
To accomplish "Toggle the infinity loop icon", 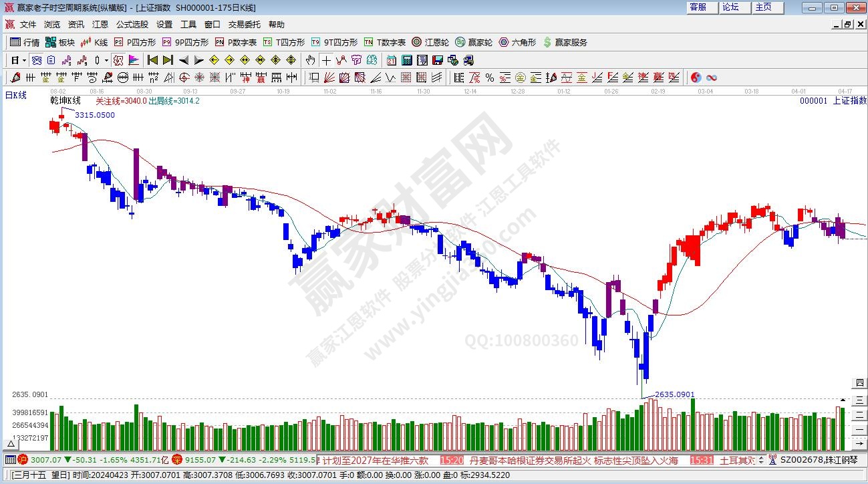I will tap(712, 78).
